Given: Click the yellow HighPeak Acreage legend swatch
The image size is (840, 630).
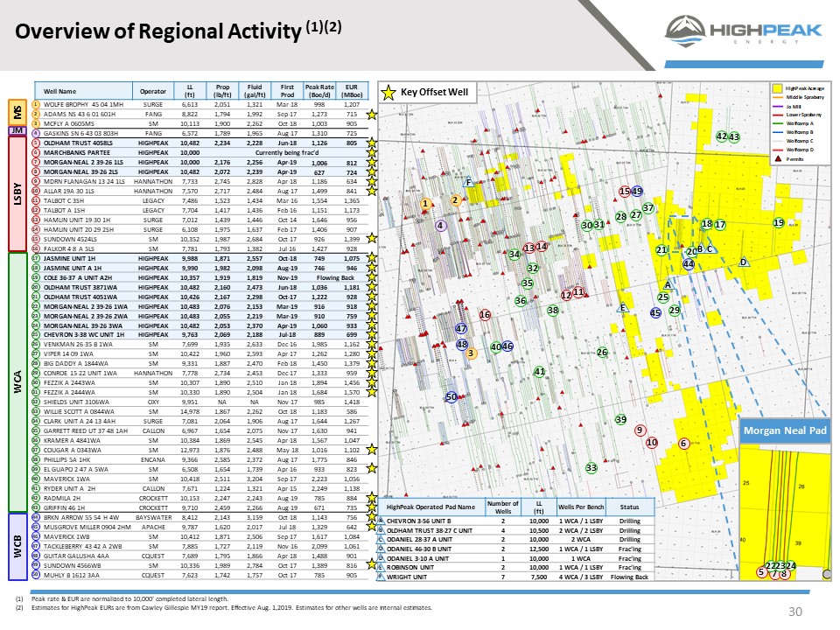Looking at the screenshot, I should pyautogui.click(x=778, y=87).
